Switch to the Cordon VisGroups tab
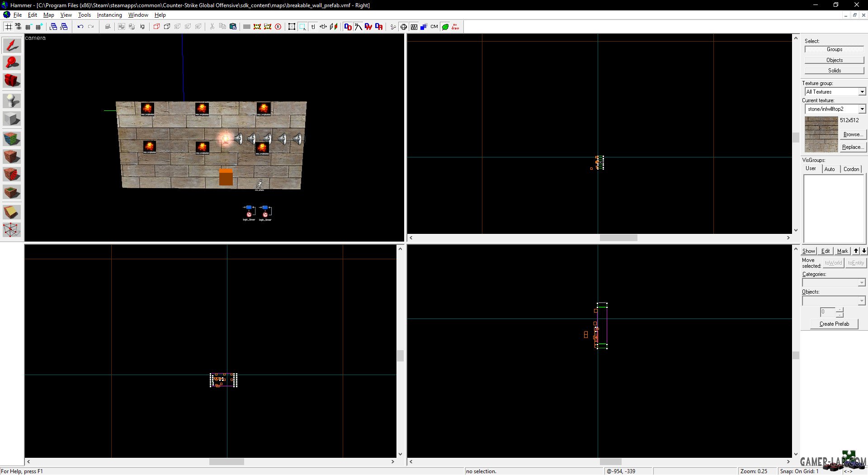Viewport: 868px width, 475px height. coord(851,169)
